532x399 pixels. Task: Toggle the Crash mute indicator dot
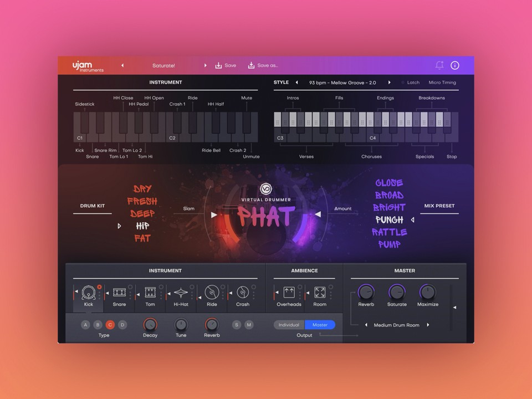[254, 287]
